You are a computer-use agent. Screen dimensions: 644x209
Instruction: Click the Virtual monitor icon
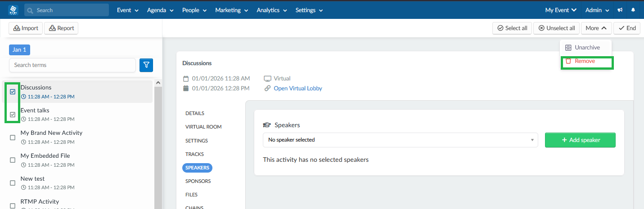tap(267, 79)
